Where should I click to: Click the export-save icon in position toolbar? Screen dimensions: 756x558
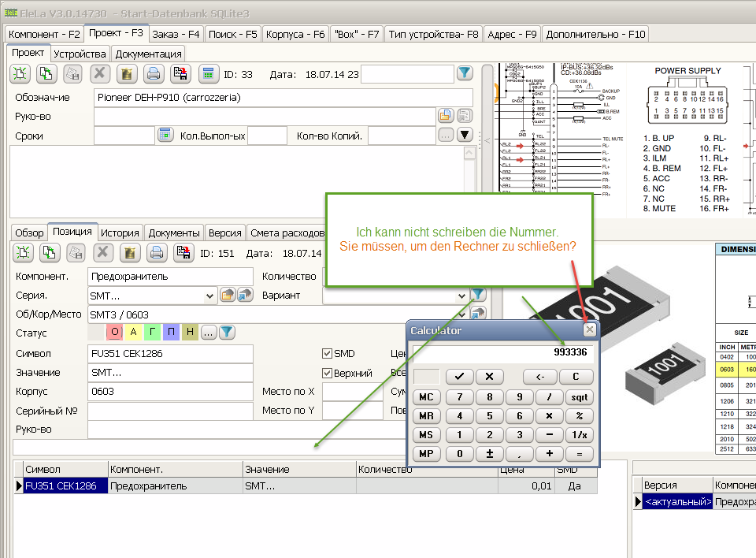[x=183, y=252]
